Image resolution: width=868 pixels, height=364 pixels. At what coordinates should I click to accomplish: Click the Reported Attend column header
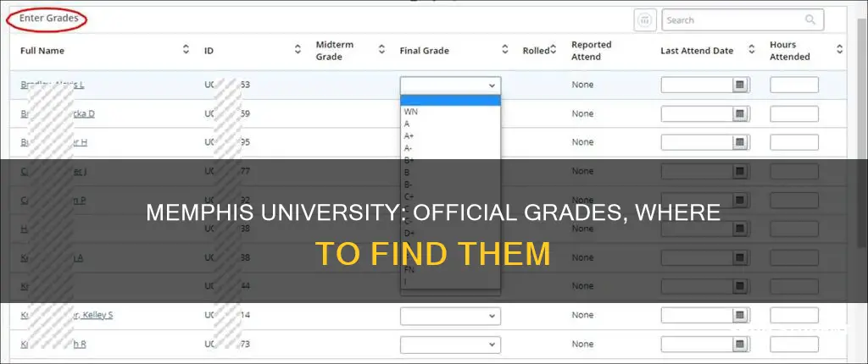point(591,50)
